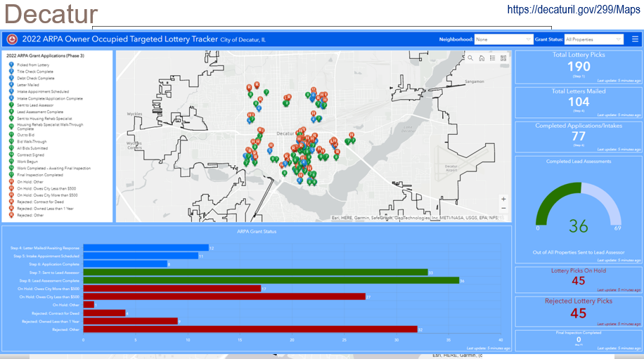The image size is (644, 359).
Task: Open the map legend list icon
Action: point(492,58)
